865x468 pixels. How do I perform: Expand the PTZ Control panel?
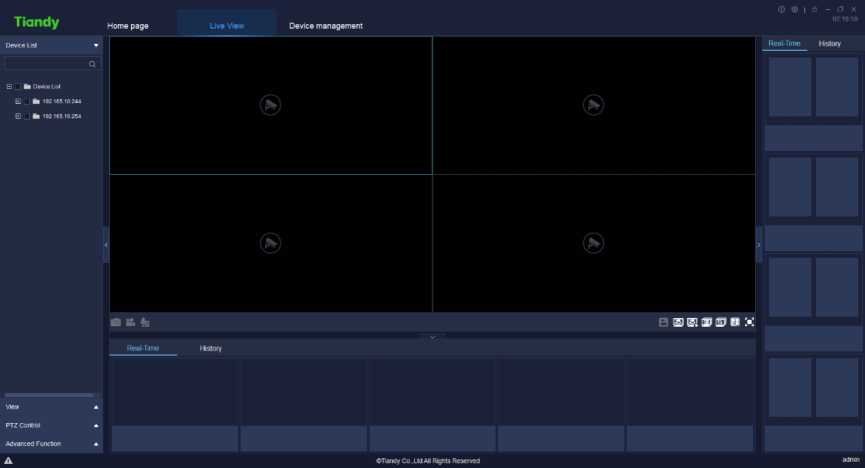click(x=96, y=425)
